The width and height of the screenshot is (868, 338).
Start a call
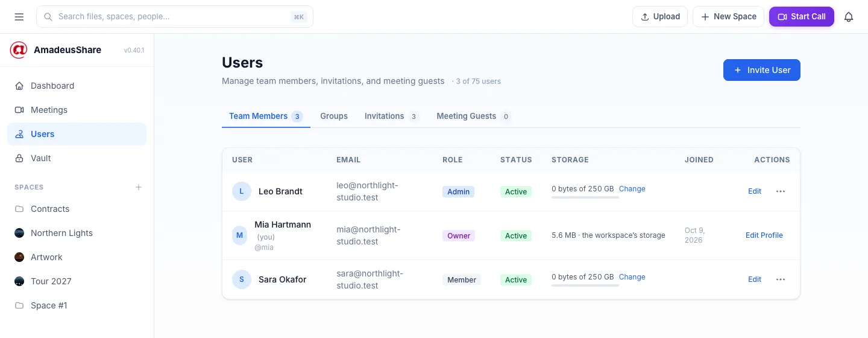point(802,17)
